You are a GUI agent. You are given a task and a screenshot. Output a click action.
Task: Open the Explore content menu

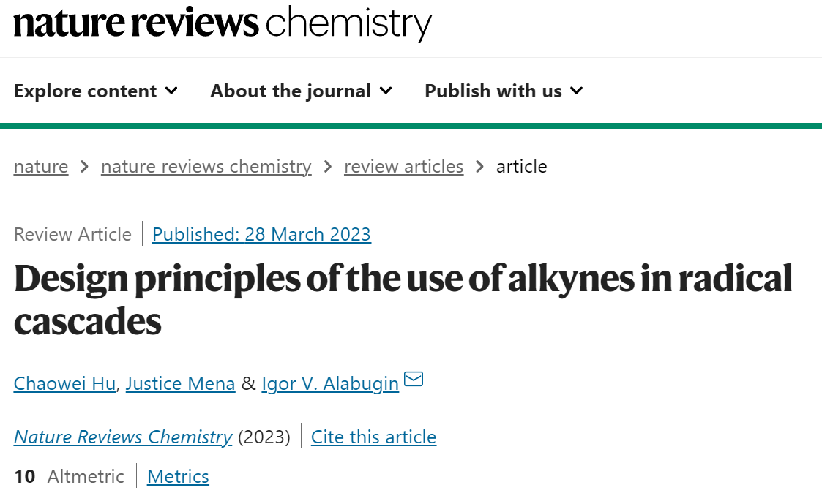tap(96, 91)
